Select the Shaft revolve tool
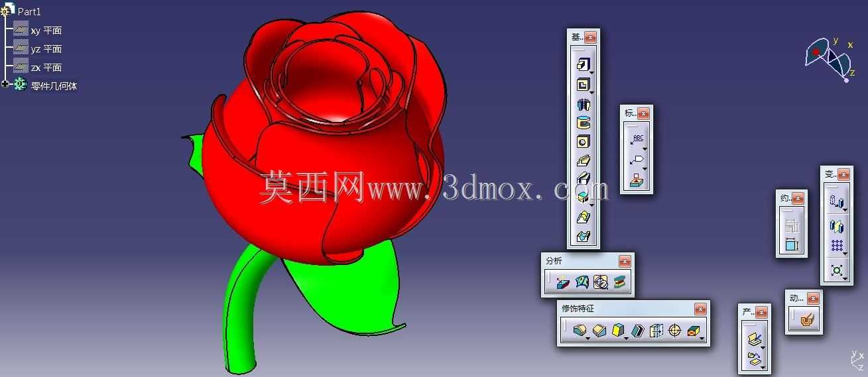The width and height of the screenshot is (868, 377). click(584, 105)
